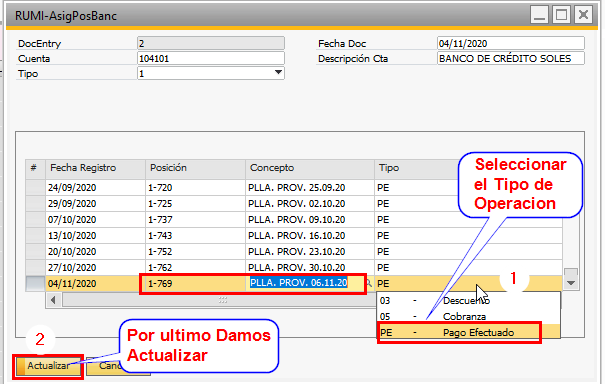
Task: Close the RUMI-AsigPosBanc window
Action: pos(583,15)
